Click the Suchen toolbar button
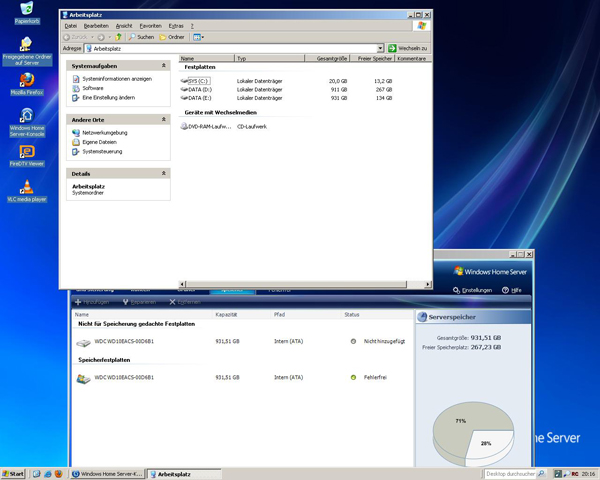Viewport: 600px width, 480px height. 141,37
